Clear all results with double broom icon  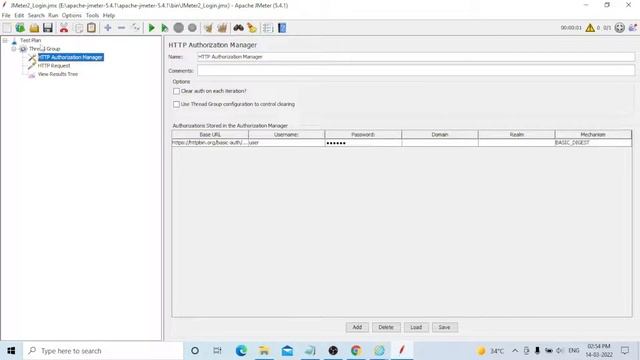[222, 28]
